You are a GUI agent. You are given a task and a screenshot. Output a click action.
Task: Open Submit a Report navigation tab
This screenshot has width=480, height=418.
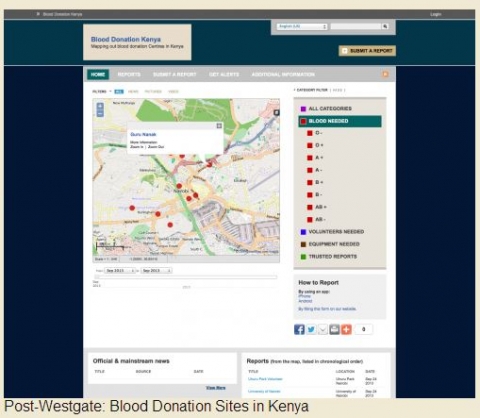[175, 74]
